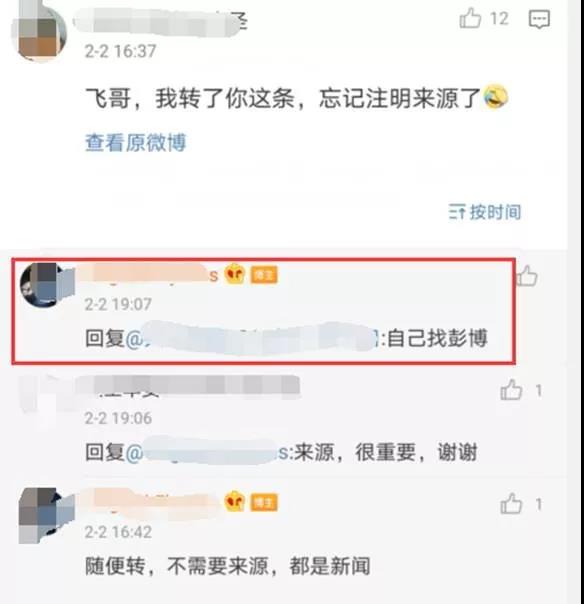Tap the crown badge on 19:07 reply

[235, 274]
